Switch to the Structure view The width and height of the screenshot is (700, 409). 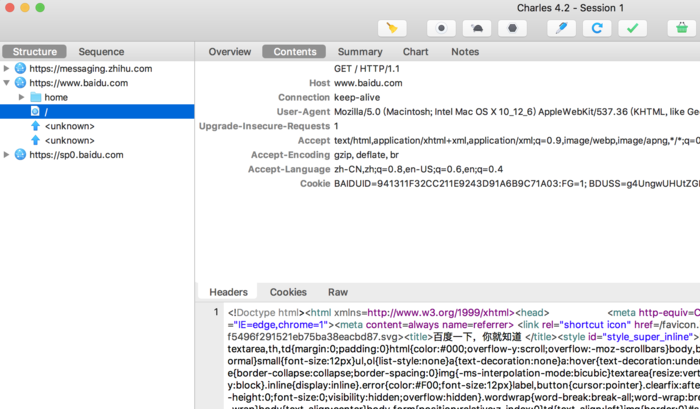(x=34, y=51)
